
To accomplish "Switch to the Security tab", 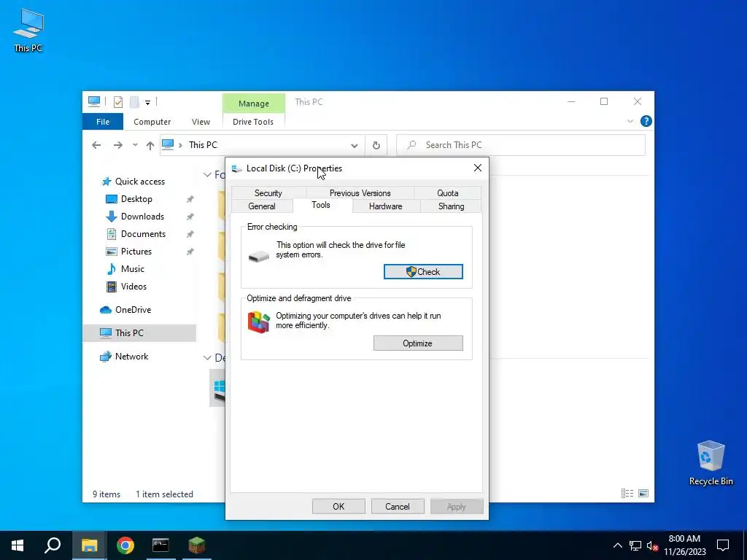I will tap(268, 193).
